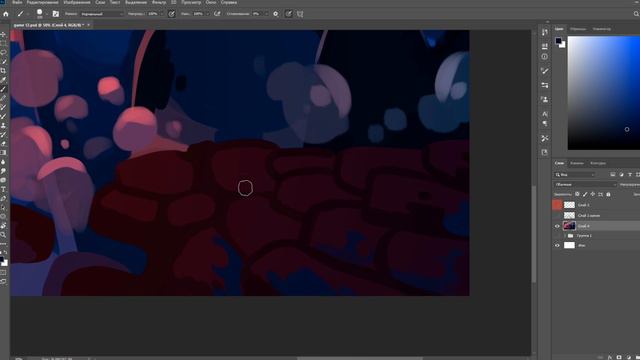
Task: Select the Gradient tool
Action: pos(3,152)
